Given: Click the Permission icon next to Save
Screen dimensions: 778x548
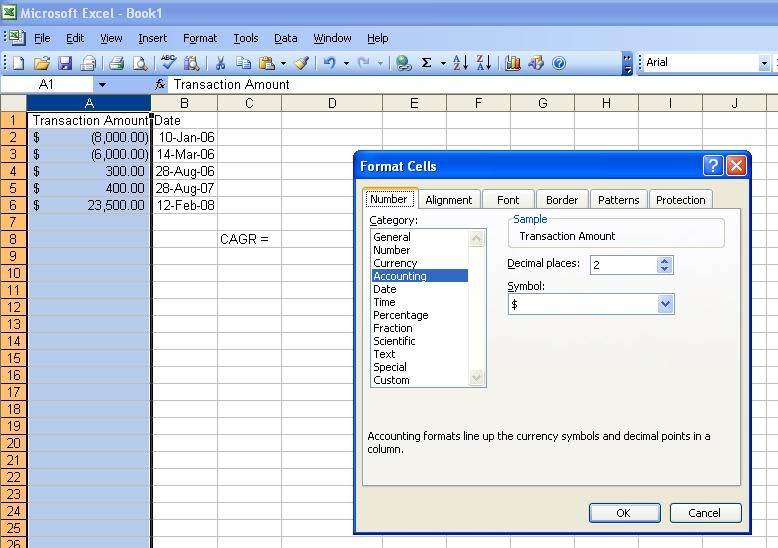Looking at the screenshot, I should (88, 63).
